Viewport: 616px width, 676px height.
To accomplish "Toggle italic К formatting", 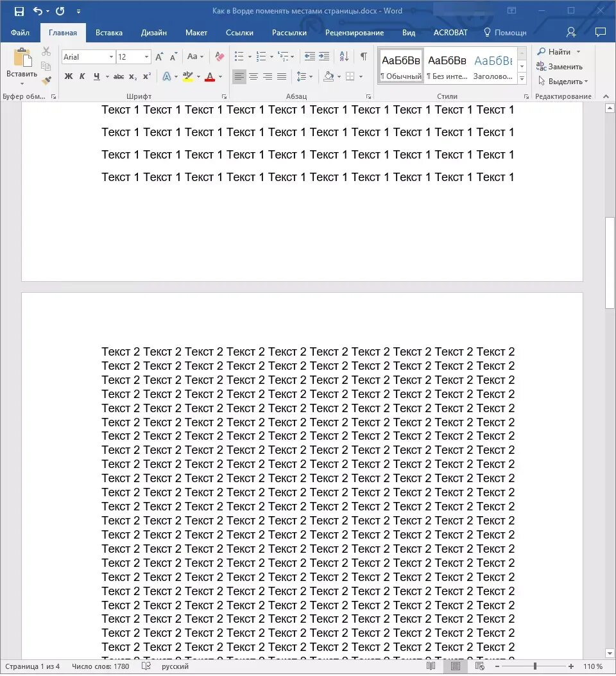I will tap(82, 76).
